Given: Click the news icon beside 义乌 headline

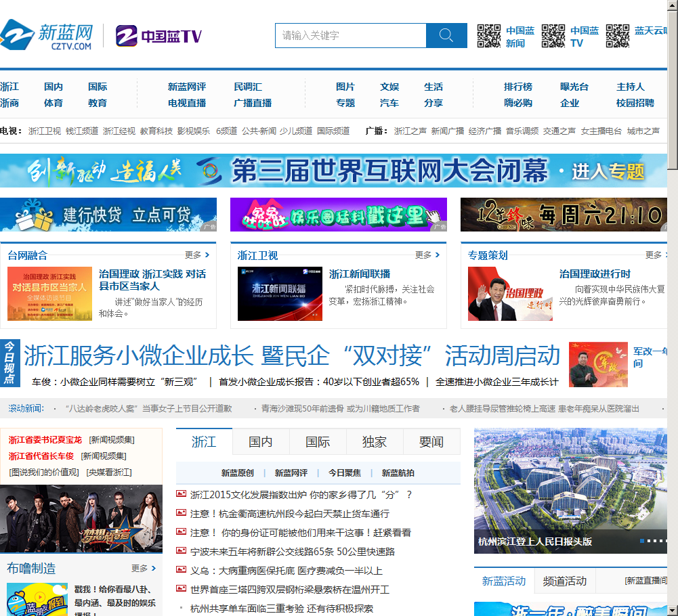Looking at the screenshot, I should tap(181, 570).
